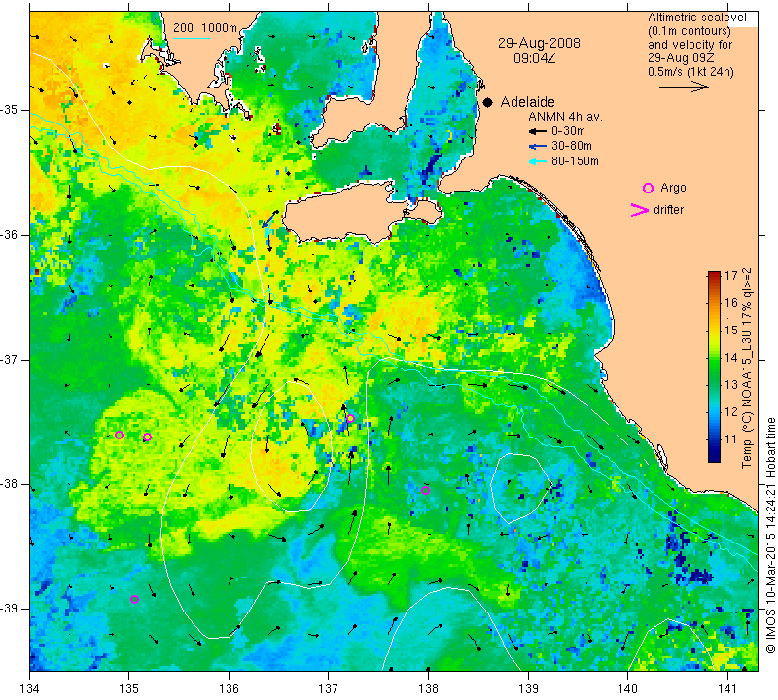Click the latitude axis label -37

point(9,359)
